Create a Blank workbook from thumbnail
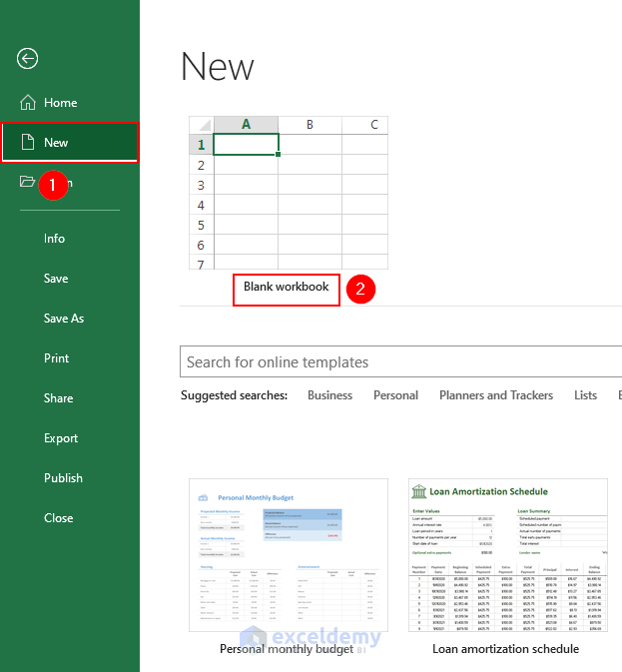The height and width of the screenshot is (672, 622). coord(289,193)
